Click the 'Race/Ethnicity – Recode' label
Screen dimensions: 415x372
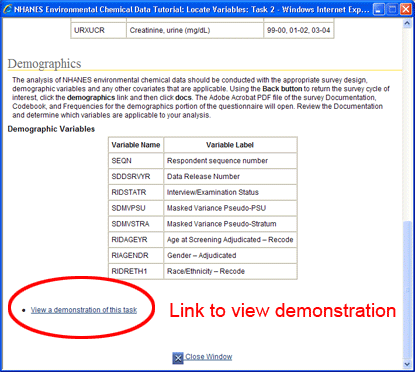(x=206, y=271)
